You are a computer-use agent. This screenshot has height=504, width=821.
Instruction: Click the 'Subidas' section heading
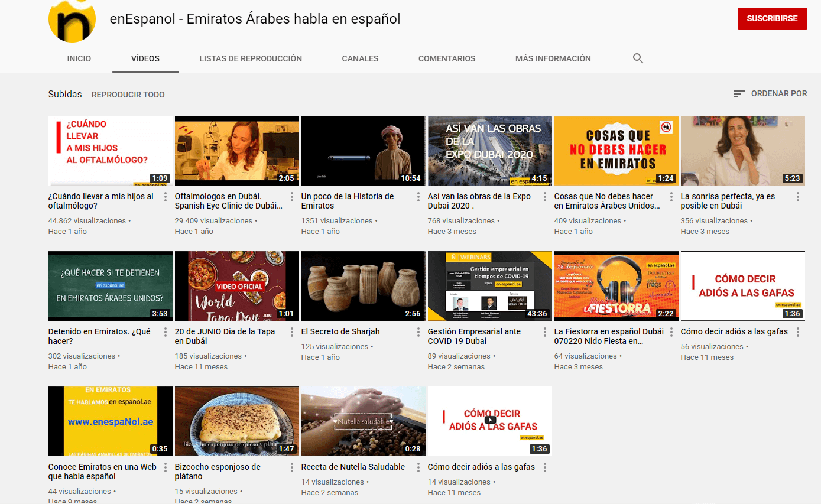coord(65,94)
